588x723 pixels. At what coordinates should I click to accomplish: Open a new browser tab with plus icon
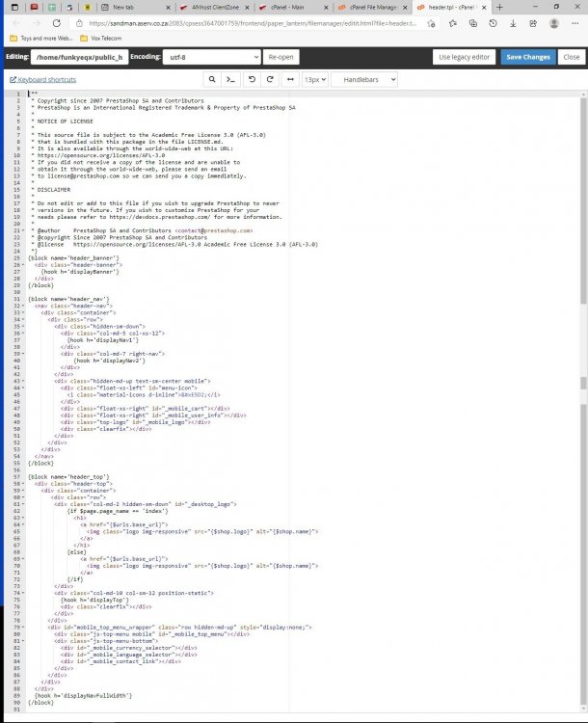click(x=499, y=7)
